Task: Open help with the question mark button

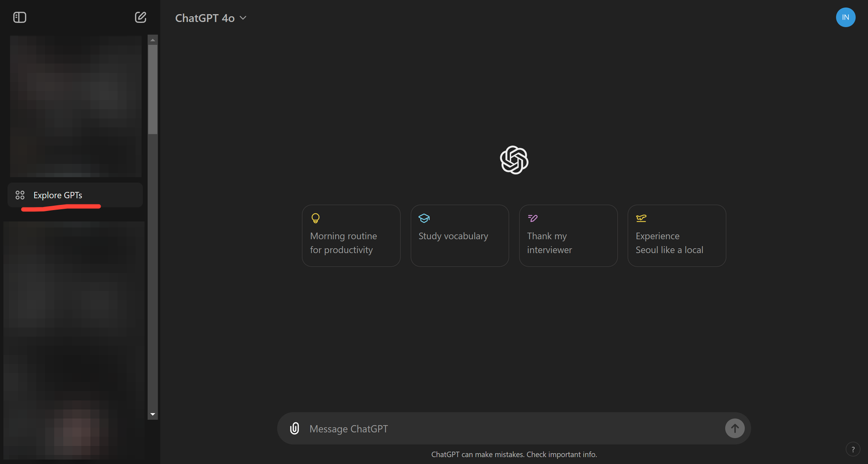Action: [853, 449]
